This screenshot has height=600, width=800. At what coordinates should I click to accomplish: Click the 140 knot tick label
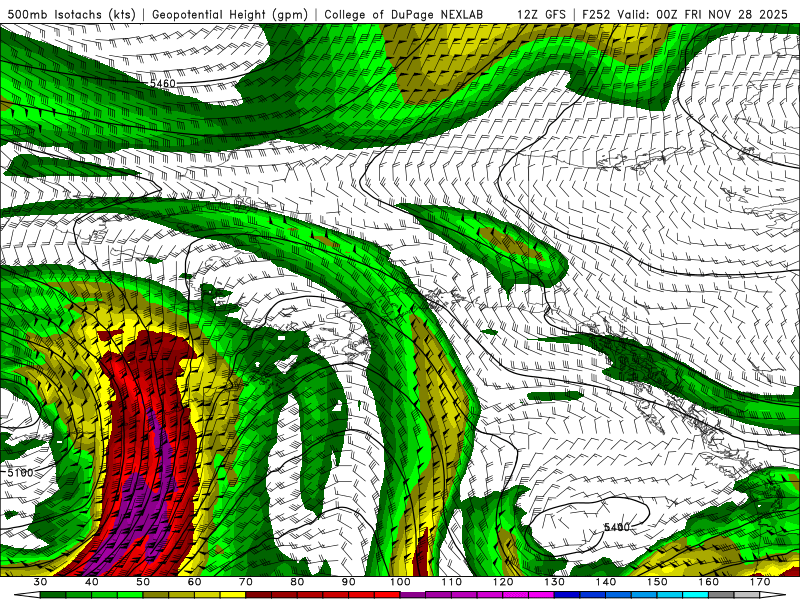coord(606,582)
